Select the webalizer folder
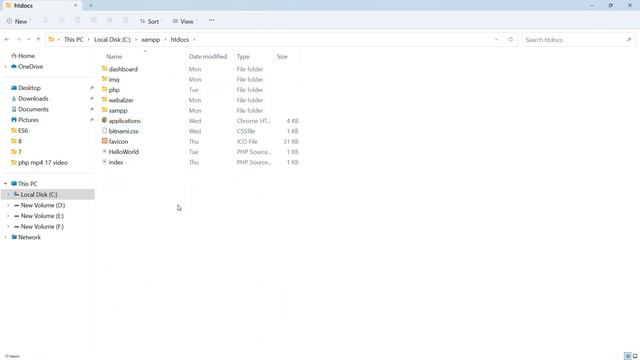Viewport: 640px width, 360px height. click(118, 100)
